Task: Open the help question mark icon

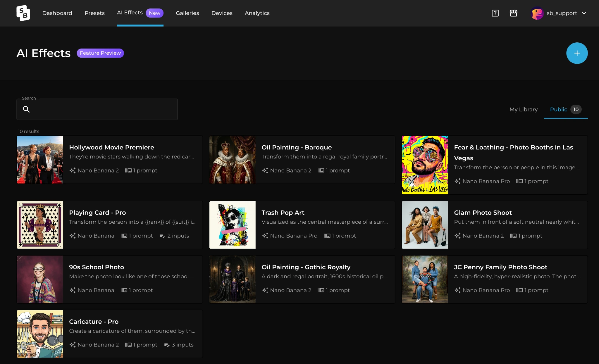Action: 495,13
